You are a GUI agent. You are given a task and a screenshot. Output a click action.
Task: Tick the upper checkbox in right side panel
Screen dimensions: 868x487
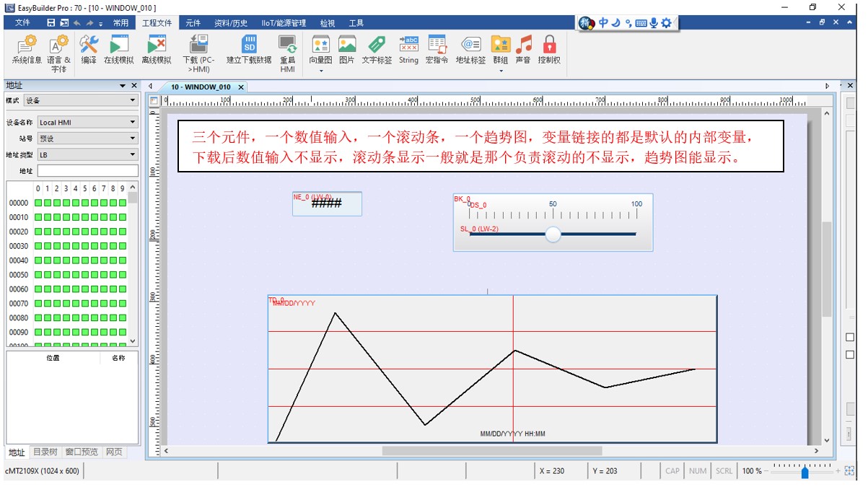[850, 337]
